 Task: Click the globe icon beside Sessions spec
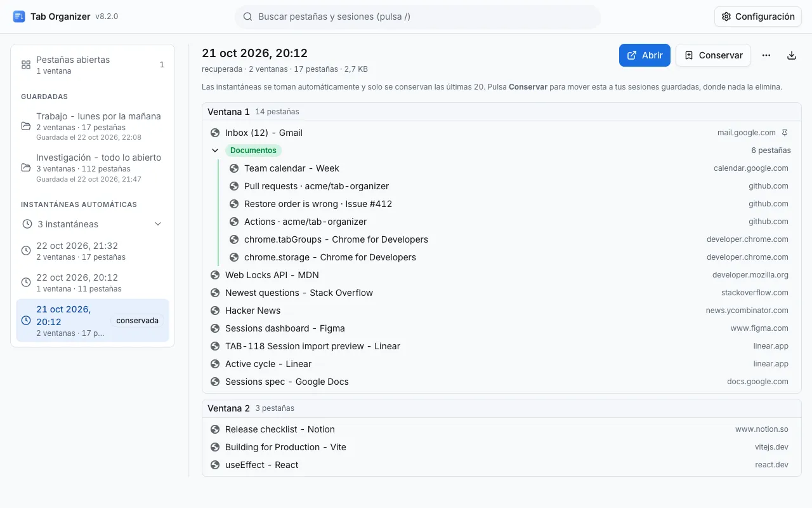click(x=215, y=382)
